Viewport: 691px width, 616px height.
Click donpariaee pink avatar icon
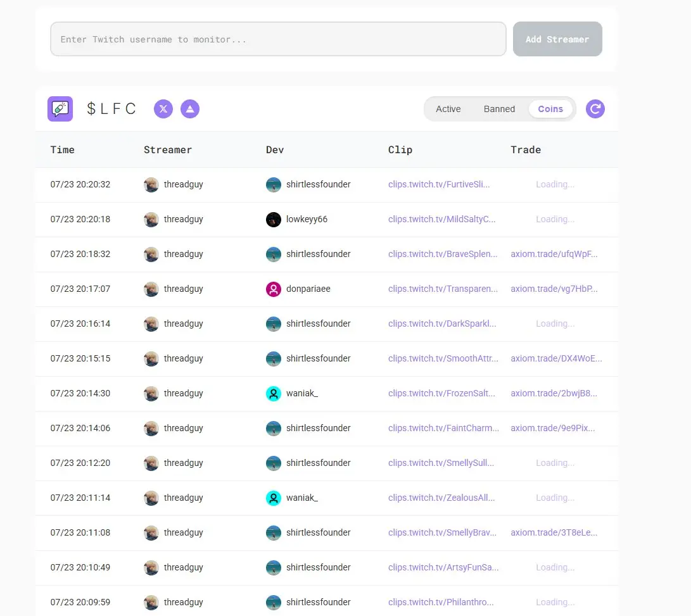pos(273,289)
